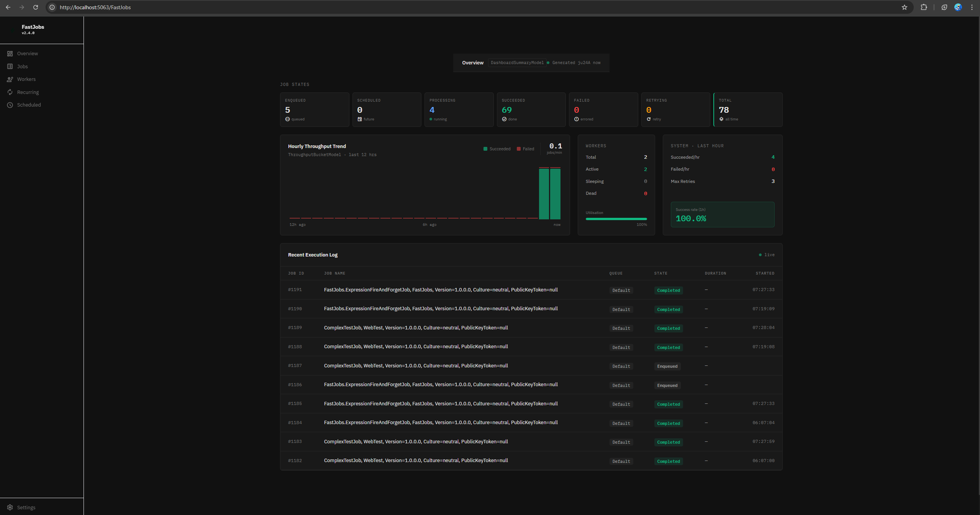Viewport: 980px width, 515px height.
Task: Click the Succeeded count 69
Action: click(506, 110)
